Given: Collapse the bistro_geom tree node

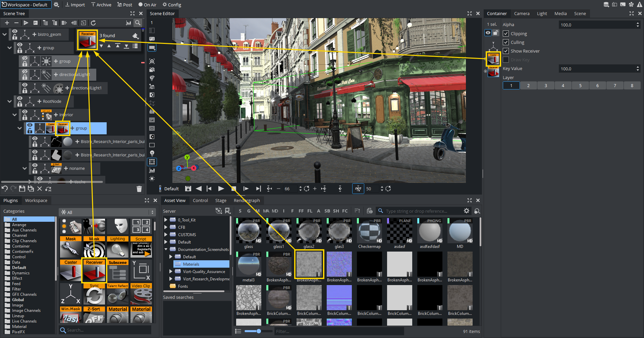Looking at the screenshot, I should click(x=4, y=34).
